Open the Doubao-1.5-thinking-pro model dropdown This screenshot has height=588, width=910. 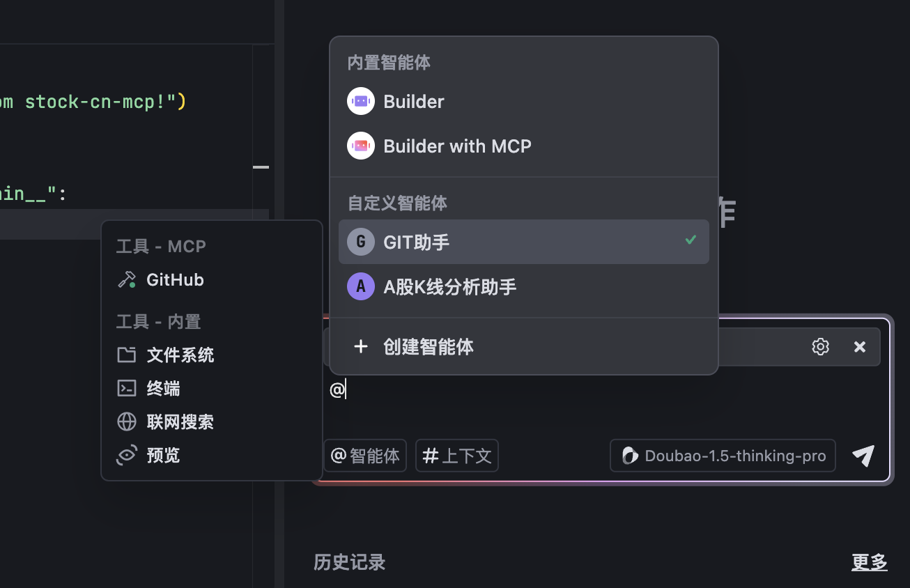pyautogui.click(x=722, y=456)
